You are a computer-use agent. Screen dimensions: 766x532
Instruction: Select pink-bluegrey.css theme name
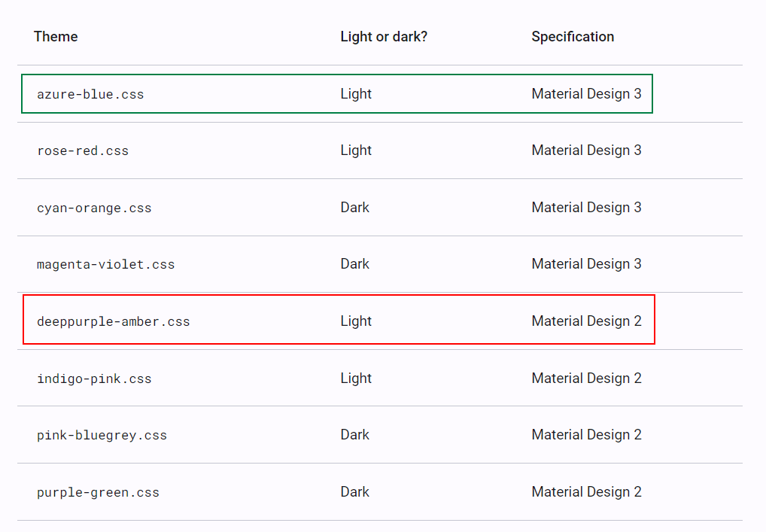(x=102, y=435)
